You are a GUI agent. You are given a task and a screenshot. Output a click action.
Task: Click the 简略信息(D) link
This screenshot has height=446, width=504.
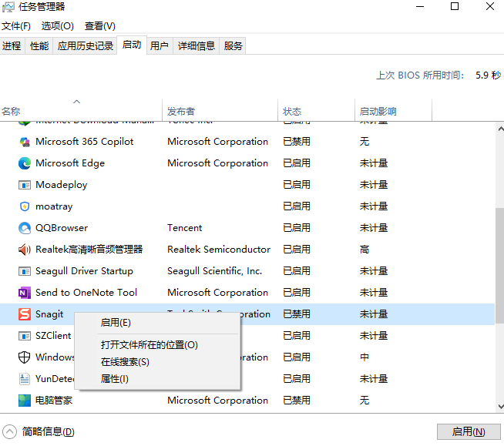tap(49, 431)
